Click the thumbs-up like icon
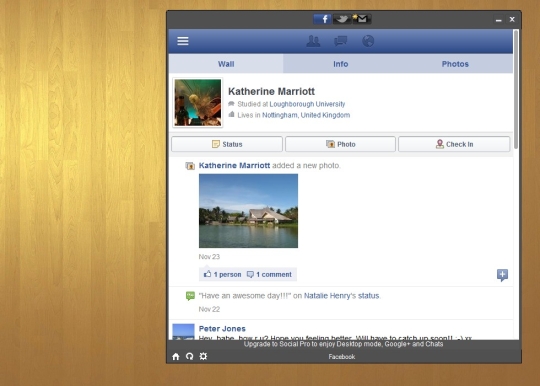The height and width of the screenshot is (386, 540). tap(207, 274)
